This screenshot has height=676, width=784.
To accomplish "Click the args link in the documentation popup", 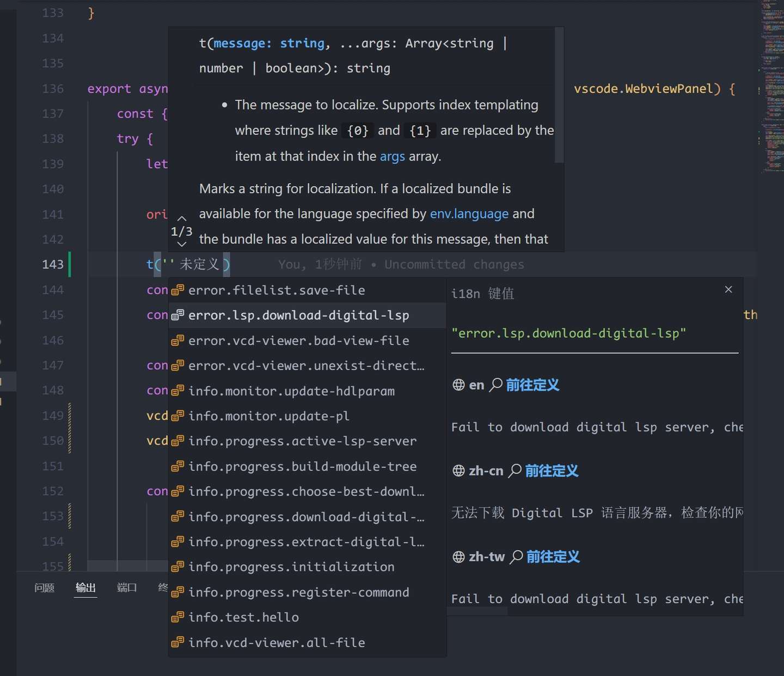I will pos(393,156).
